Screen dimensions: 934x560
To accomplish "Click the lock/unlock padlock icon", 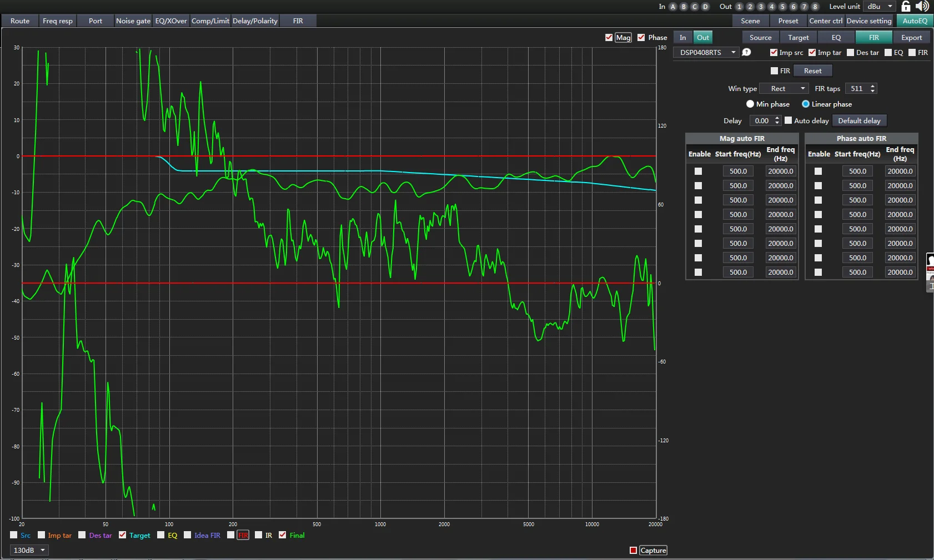I will tap(906, 6).
